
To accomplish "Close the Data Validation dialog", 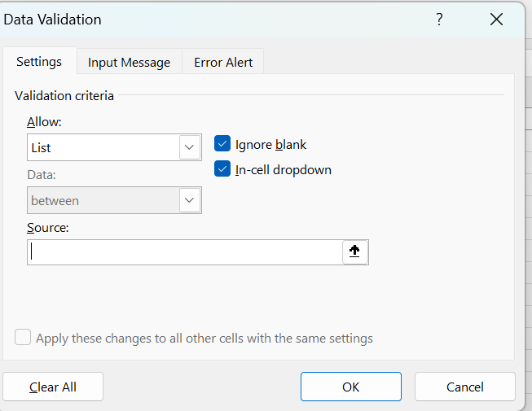I will click(496, 20).
